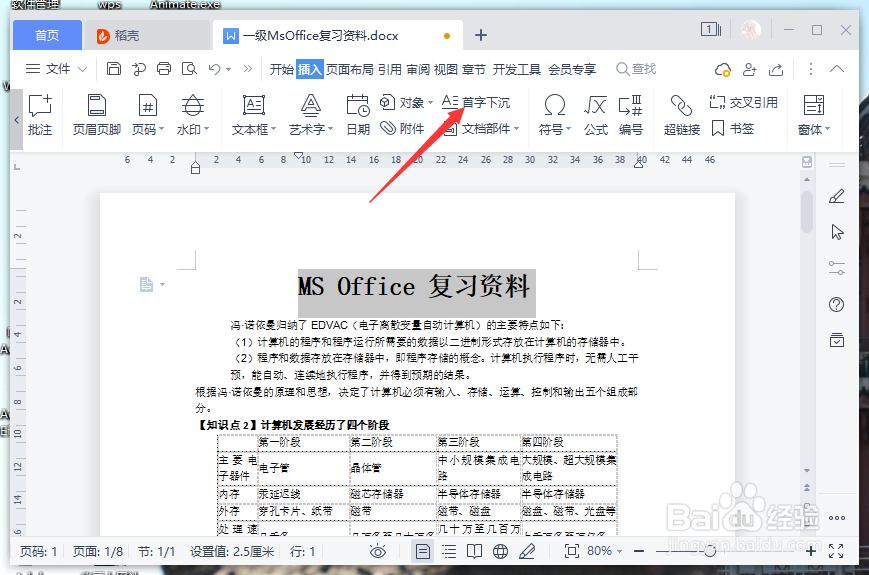
Task: Switch to web layout view icon
Action: (x=500, y=551)
